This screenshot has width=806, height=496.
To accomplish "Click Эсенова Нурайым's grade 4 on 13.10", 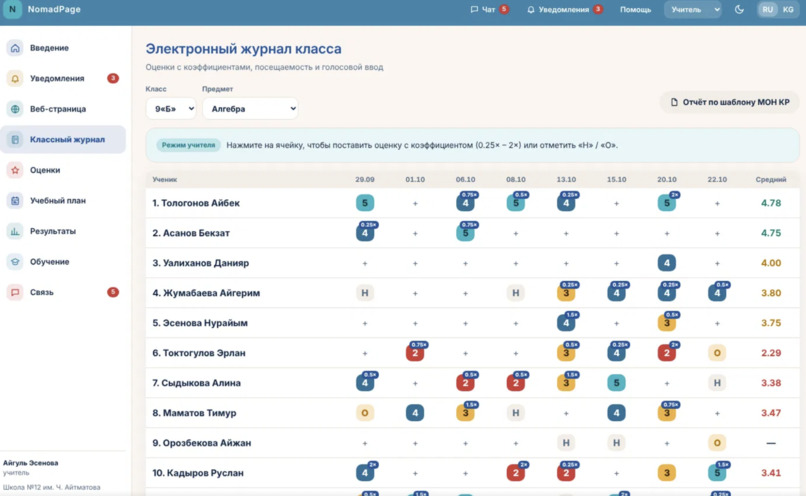I will tap(566, 323).
